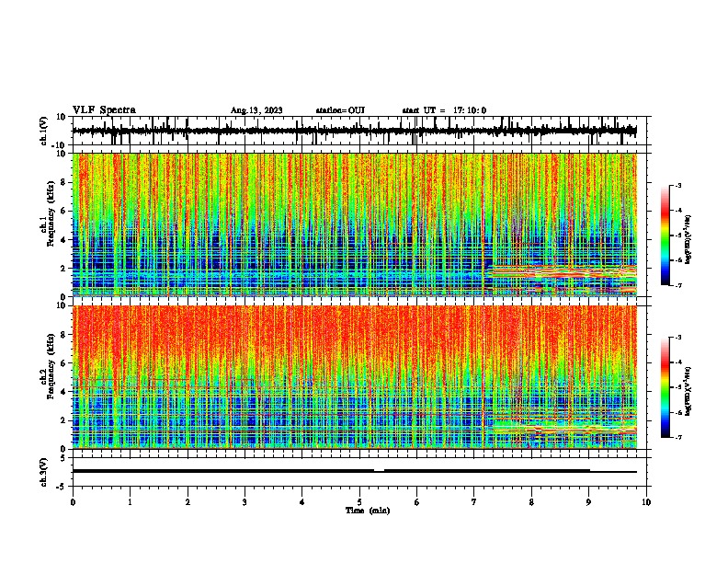Click time axis tick label "10"

646,502
